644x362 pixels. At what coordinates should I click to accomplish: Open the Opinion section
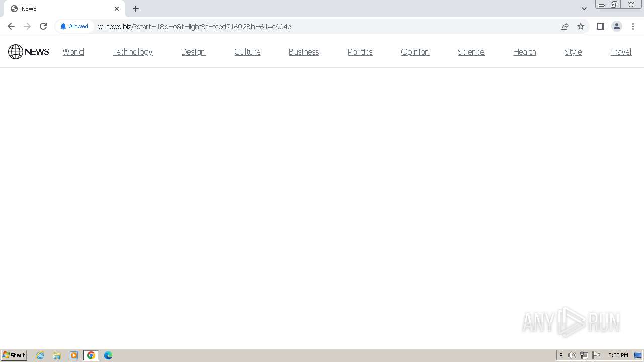(415, 52)
